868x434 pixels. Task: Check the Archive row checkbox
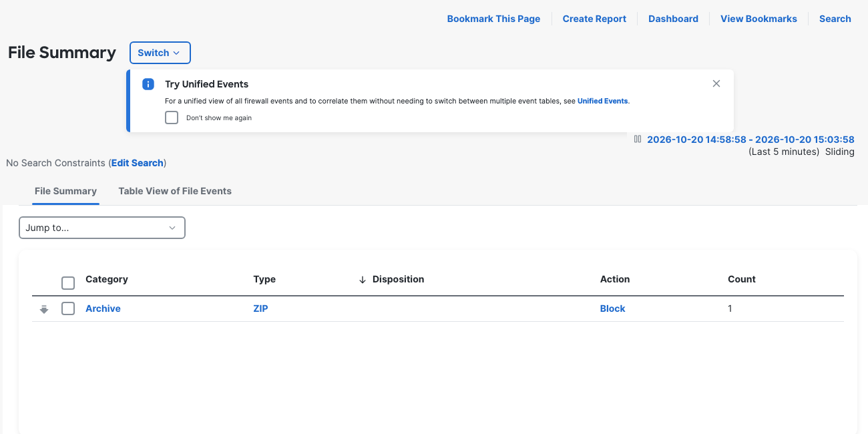68,308
